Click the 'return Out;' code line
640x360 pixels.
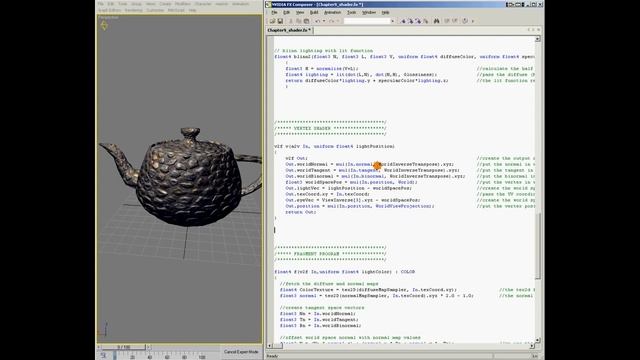coord(300,212)
